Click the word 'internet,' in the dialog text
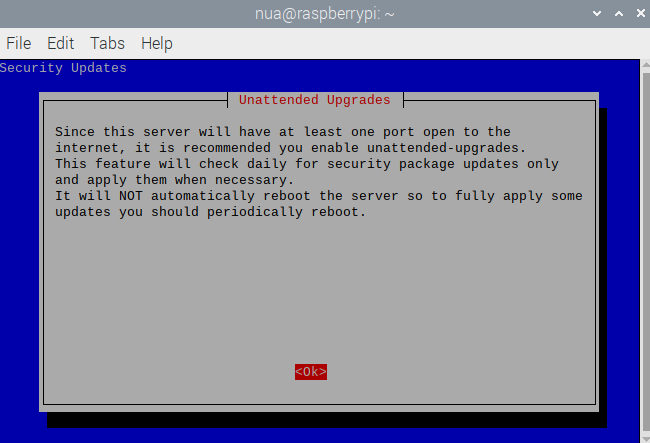The image size is (650, 443). click(x=91, y=148)
